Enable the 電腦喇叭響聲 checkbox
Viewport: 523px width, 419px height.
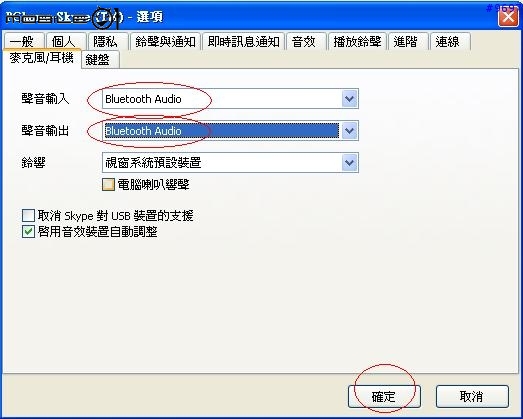(x=108, y=184)
